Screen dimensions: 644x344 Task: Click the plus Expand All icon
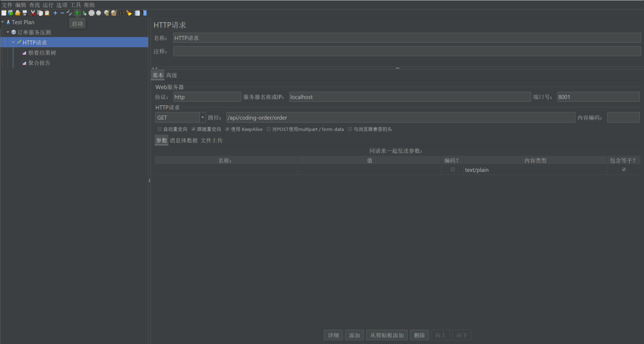(x=55, y=13)
